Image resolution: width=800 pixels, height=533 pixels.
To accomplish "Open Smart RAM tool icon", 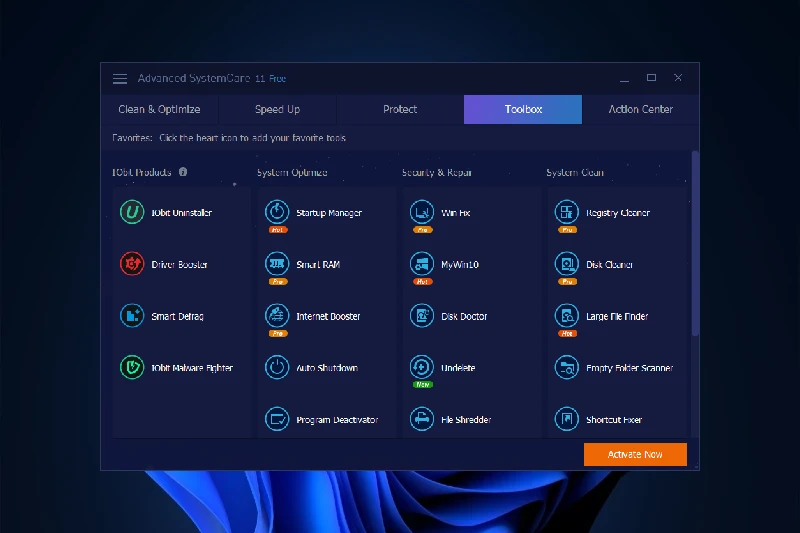I will (x=277, y=264).
